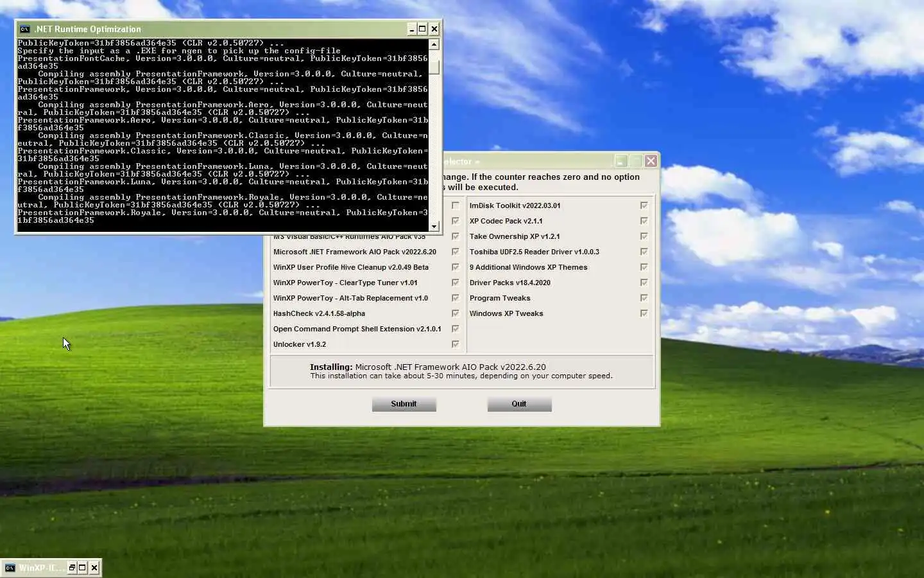Toggle HashCheck v2.4.1.58-alpha checkbox
Viewport: 924px width, 578px height.
456,313
